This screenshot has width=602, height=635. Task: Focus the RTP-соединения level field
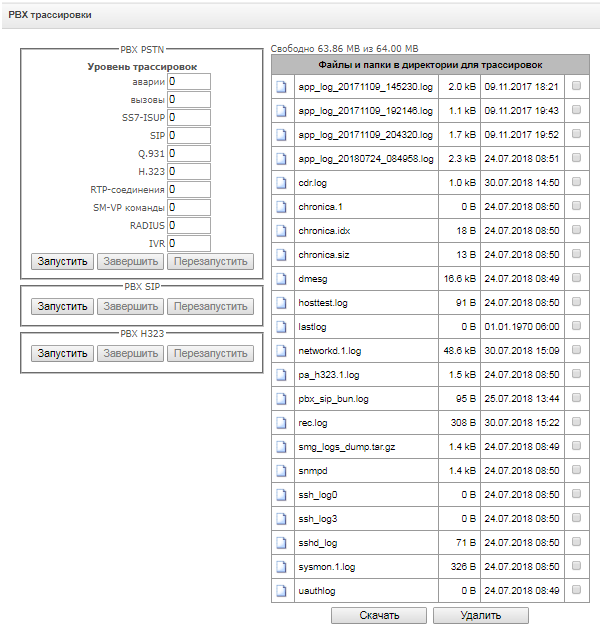pyautogui.click(x=189, y=190)
